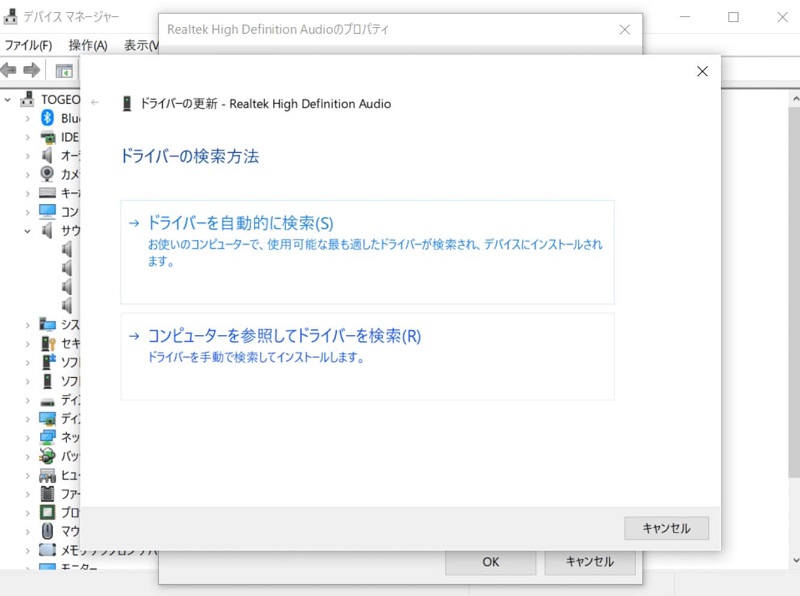Click show/hide console tree toolbar icon
Screen dimensions: 800x596
coord(64,71)
